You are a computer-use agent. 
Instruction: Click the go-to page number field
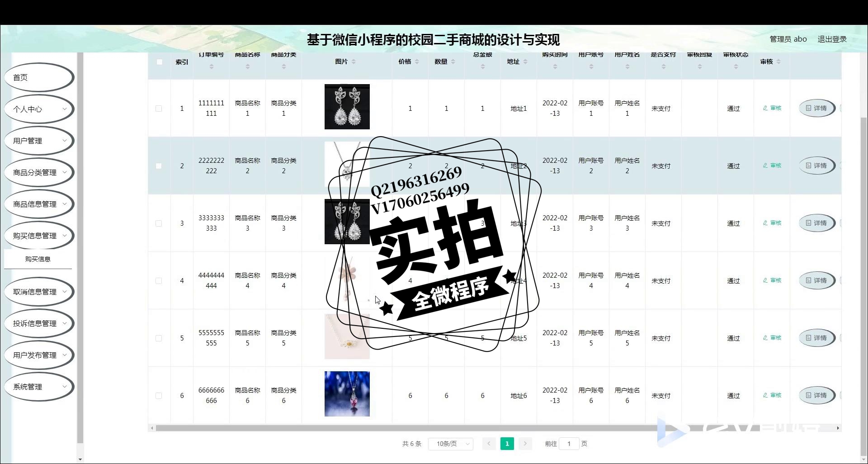[x=569, y=444]
